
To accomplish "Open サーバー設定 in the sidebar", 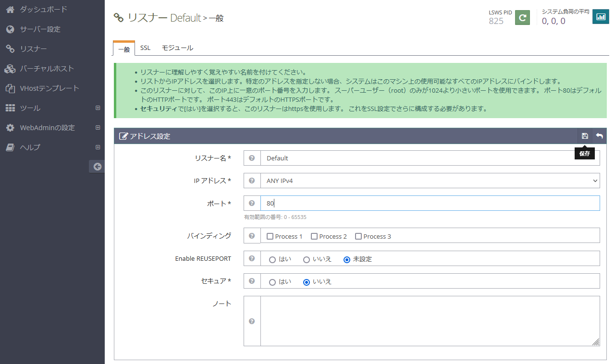I will [40, 29].
